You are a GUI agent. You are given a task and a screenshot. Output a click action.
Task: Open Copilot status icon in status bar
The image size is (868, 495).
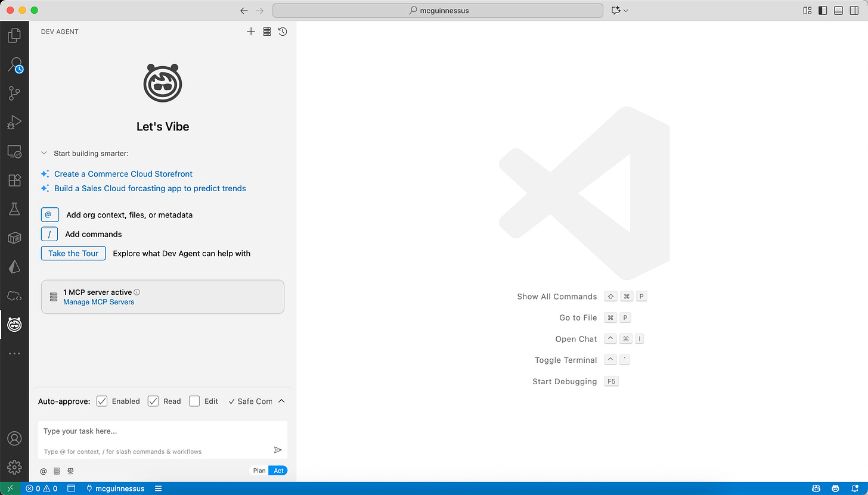[815, 488]
